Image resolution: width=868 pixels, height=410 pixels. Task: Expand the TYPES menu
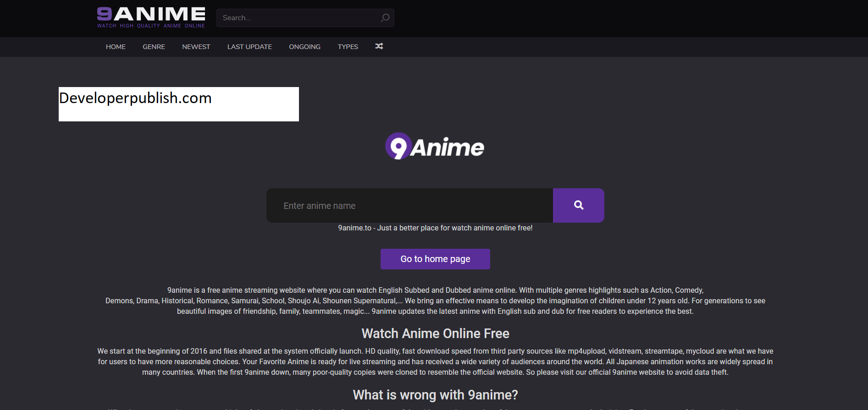pyautogui.click(x=348, y=47)
